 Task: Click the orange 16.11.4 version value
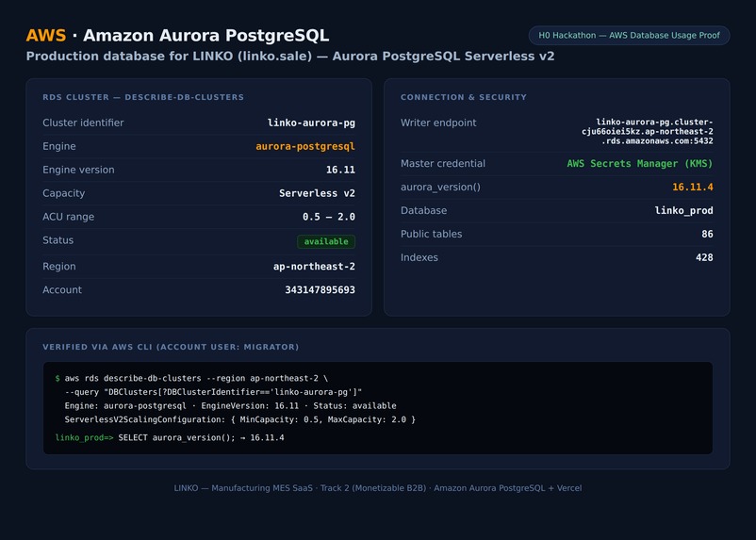[693, 188]
